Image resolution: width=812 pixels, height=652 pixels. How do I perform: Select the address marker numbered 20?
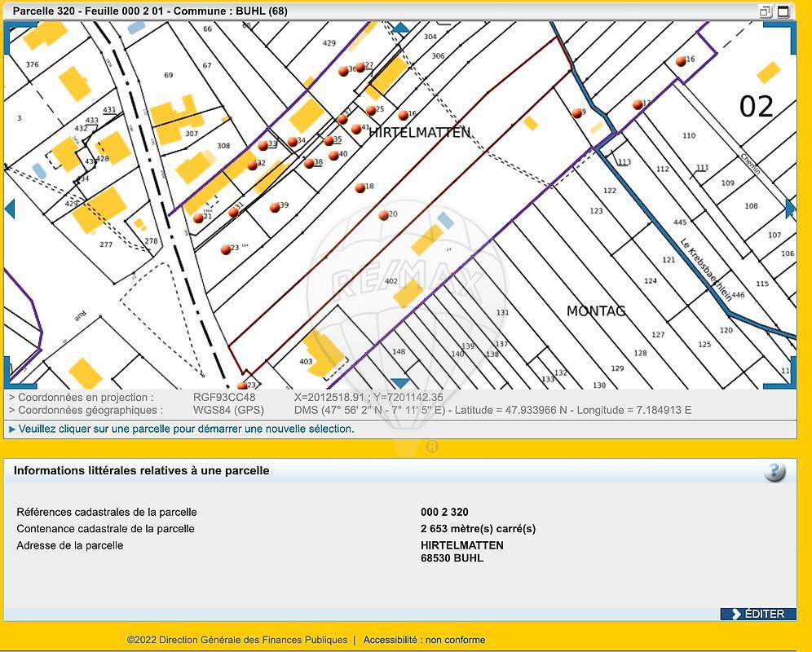(383, 216)
